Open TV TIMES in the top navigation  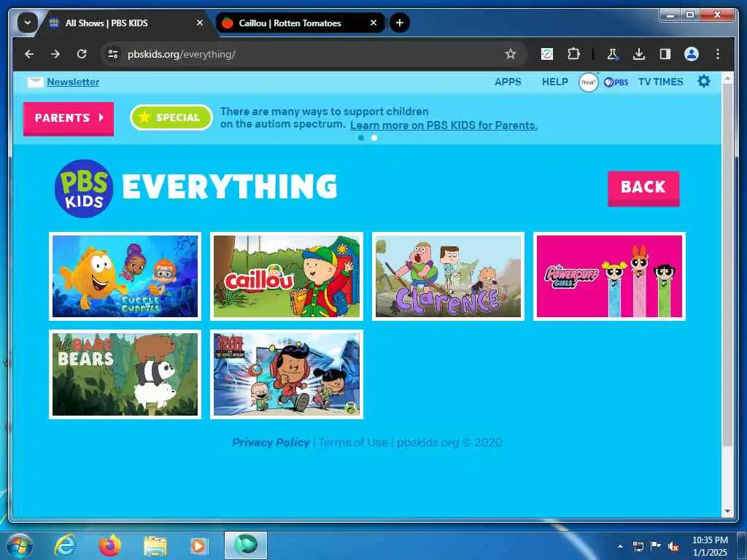click(x=661, y=82)
